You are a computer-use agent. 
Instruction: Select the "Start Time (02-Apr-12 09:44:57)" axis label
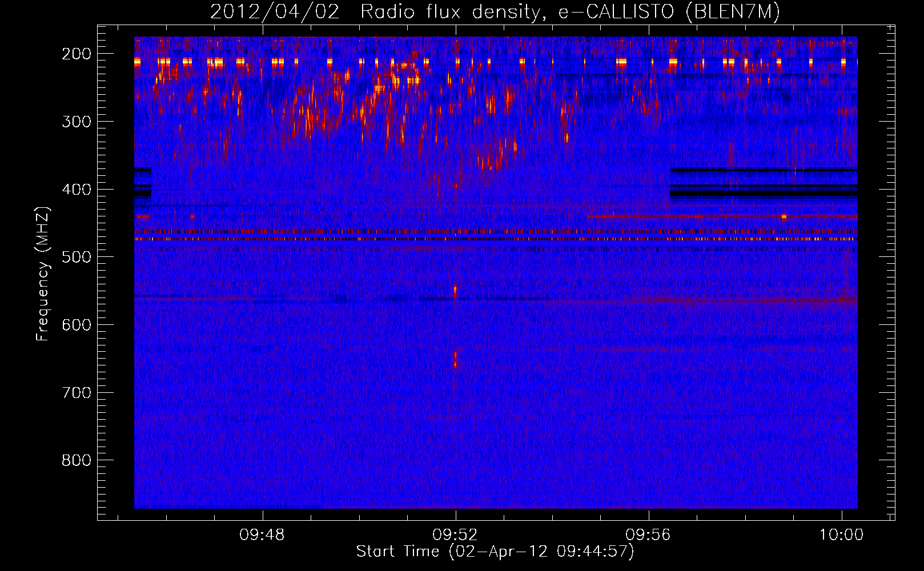point(495,552)
